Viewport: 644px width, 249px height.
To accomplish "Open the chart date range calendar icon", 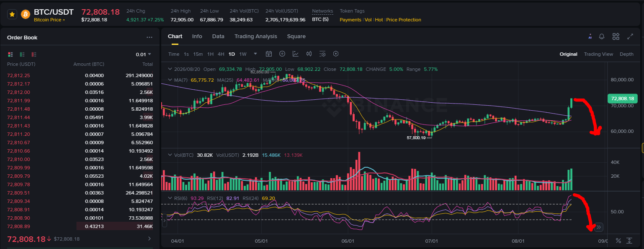I will pyautogui.click(x=269, y=54).
